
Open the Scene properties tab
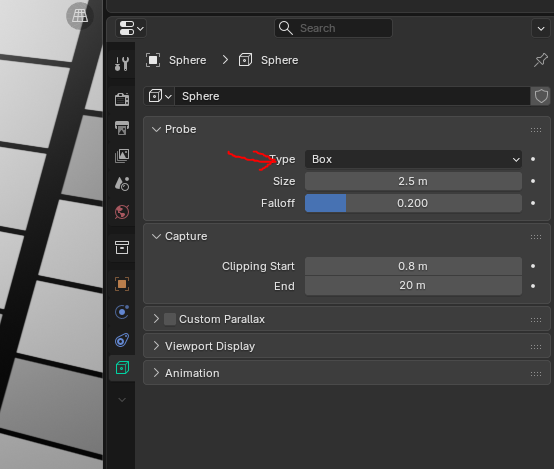pos(122,184)
